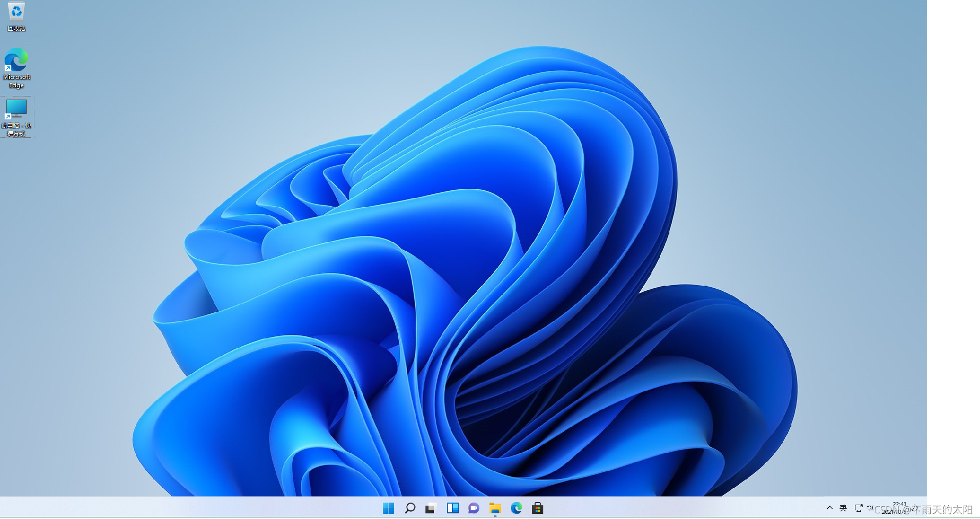Select the Microsoft Edge desktop shortcut

16,68
